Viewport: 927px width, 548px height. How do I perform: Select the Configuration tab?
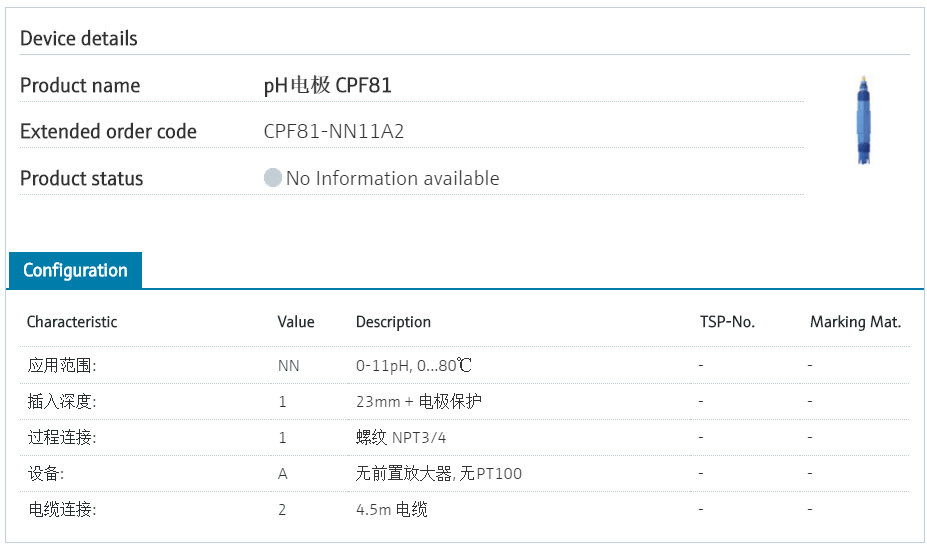pyautogui.click(x=75, y=270)
